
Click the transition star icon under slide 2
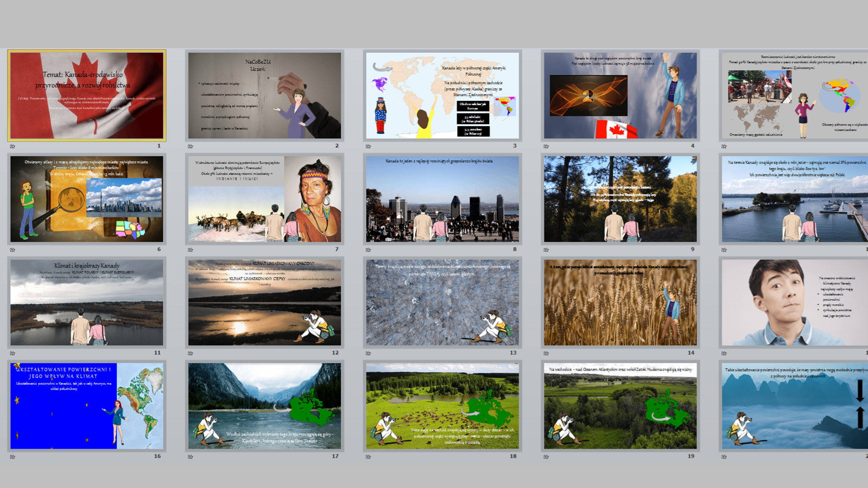click(x=190, y=146)
